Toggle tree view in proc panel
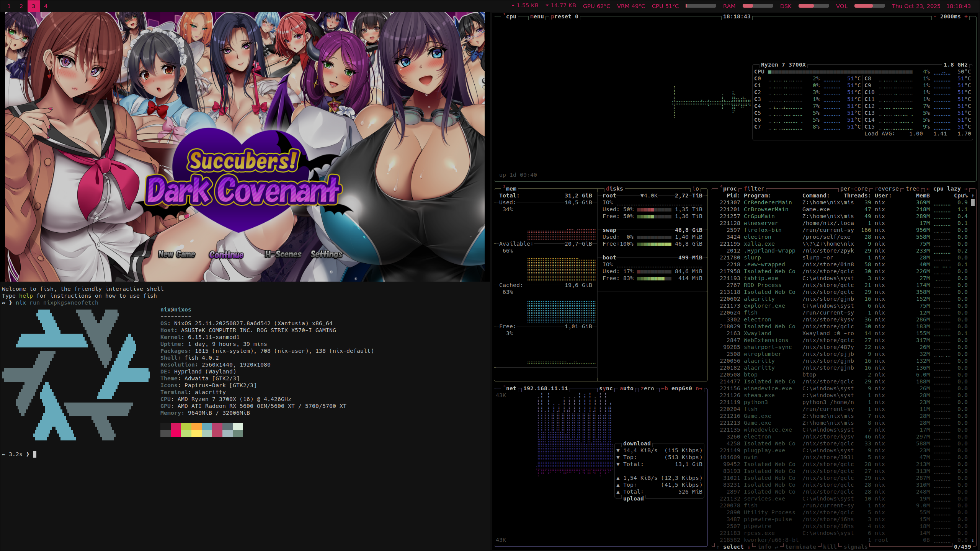The width and height of the screenshot is (980, 551). coord(912,189)
